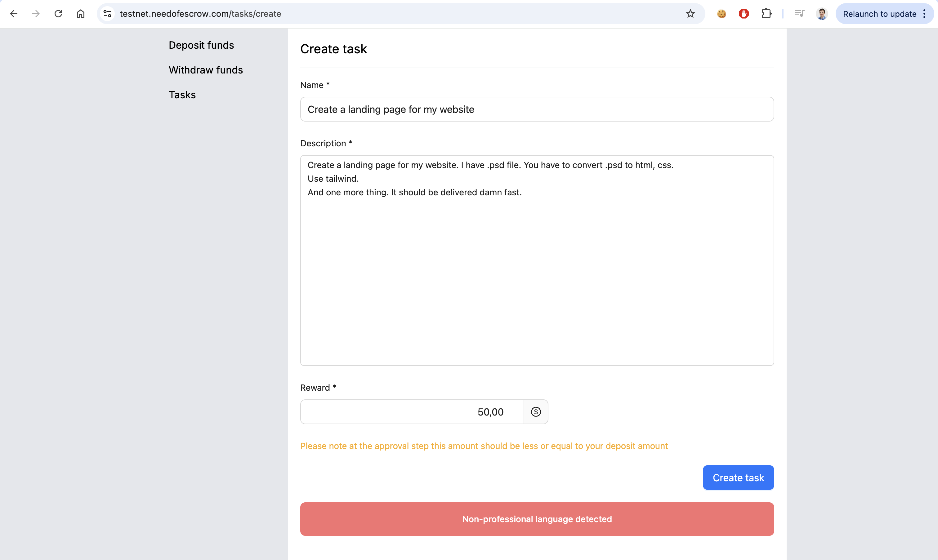The height and width of the screenshot is (560, 938).
Task: Click the browser forward arrow
Action: click(x=36, y=14)
